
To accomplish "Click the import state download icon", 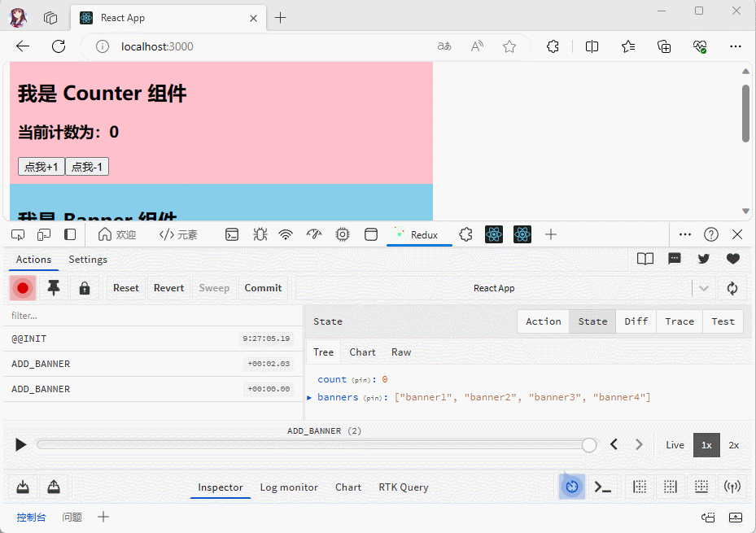I will [x=23, y=487].
